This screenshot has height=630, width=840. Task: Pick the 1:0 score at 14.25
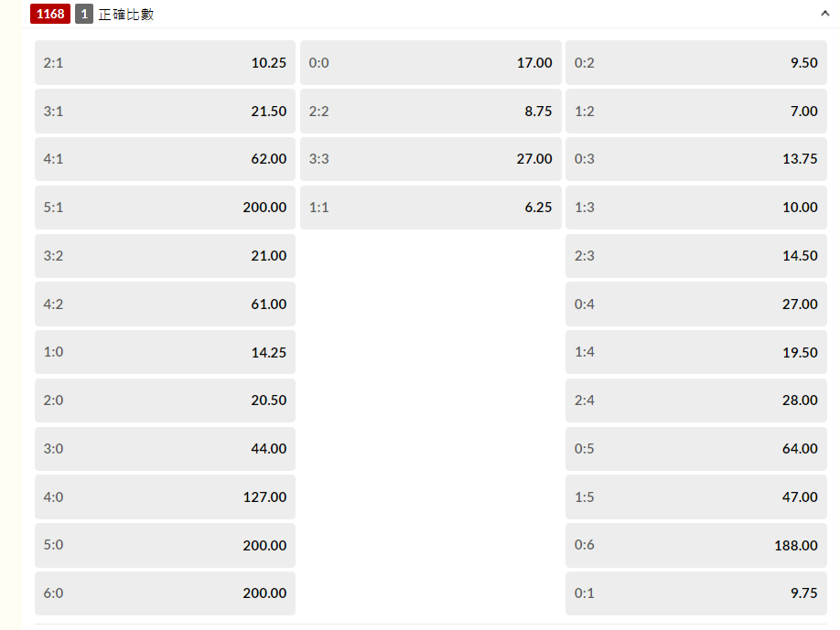(165, 352)
